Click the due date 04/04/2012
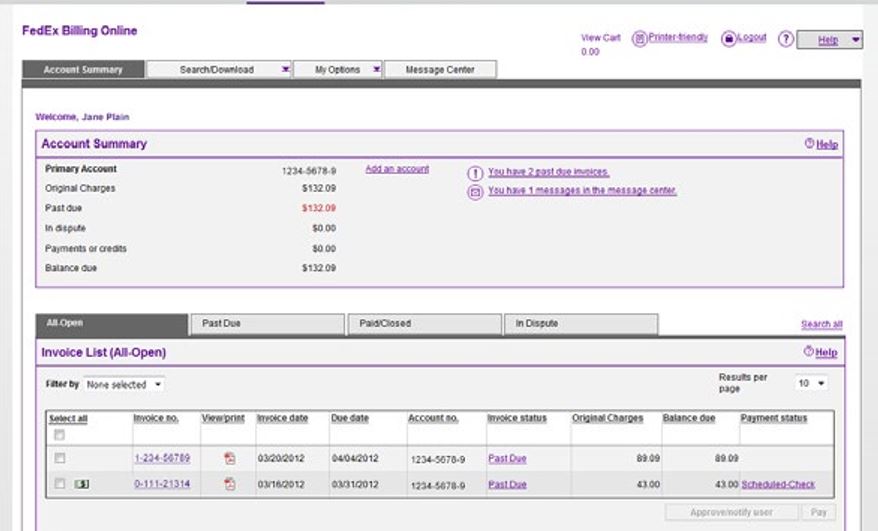 point(355,458)
